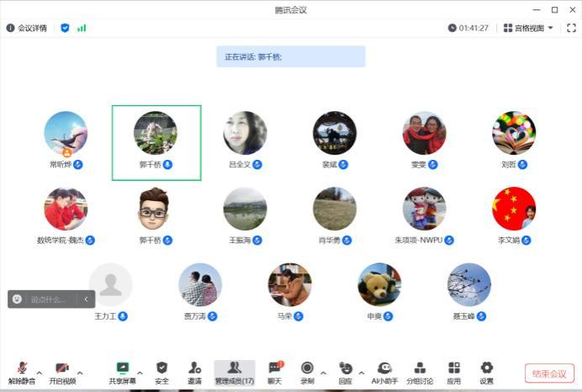Click the 共享屏幕 share screen icon
Viewport: 582px width, 392px height.
coord(123,371)
